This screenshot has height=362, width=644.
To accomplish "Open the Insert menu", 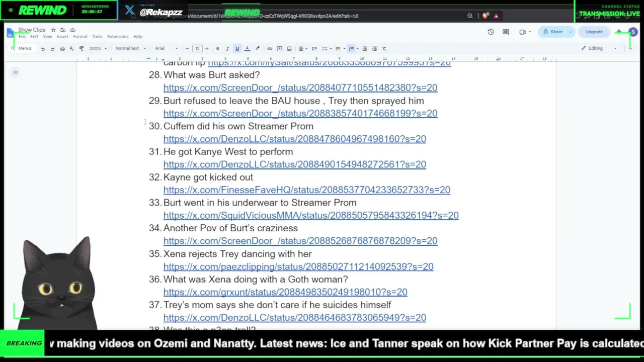I will 62,37.
